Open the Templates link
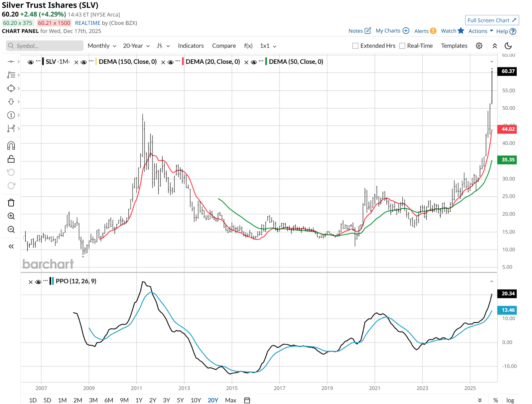532x404 pixels. [454, 46]
